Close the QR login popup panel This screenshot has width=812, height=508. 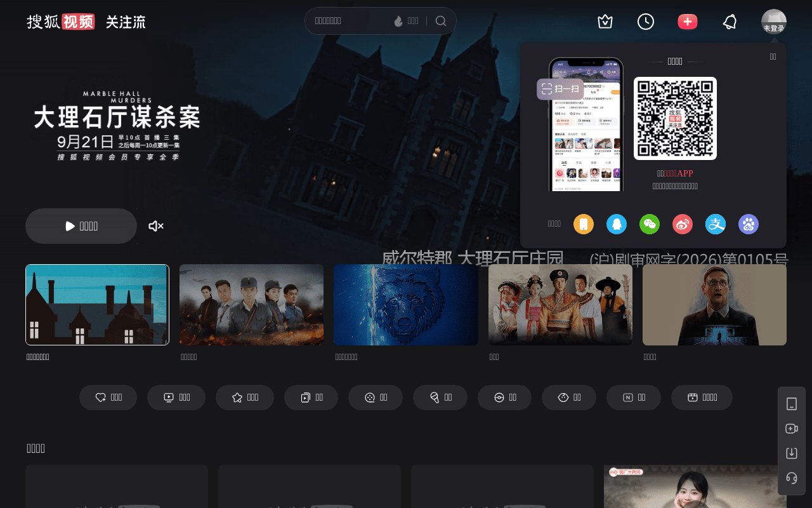(773, 57)
